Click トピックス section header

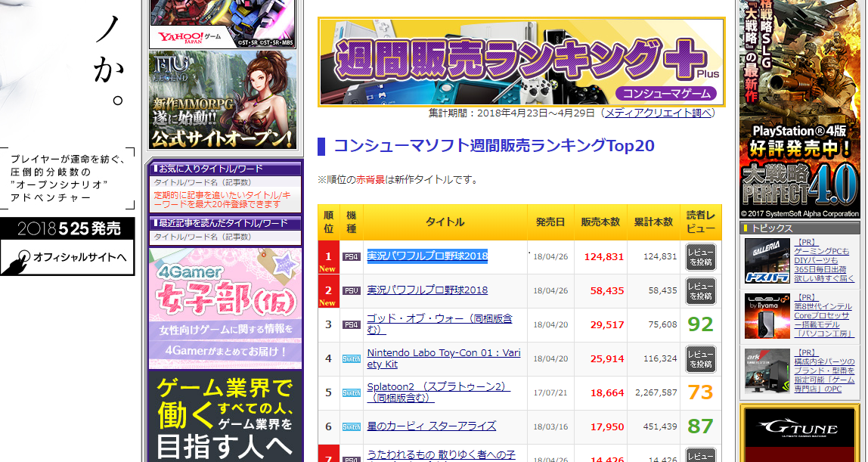pos(800,228)
